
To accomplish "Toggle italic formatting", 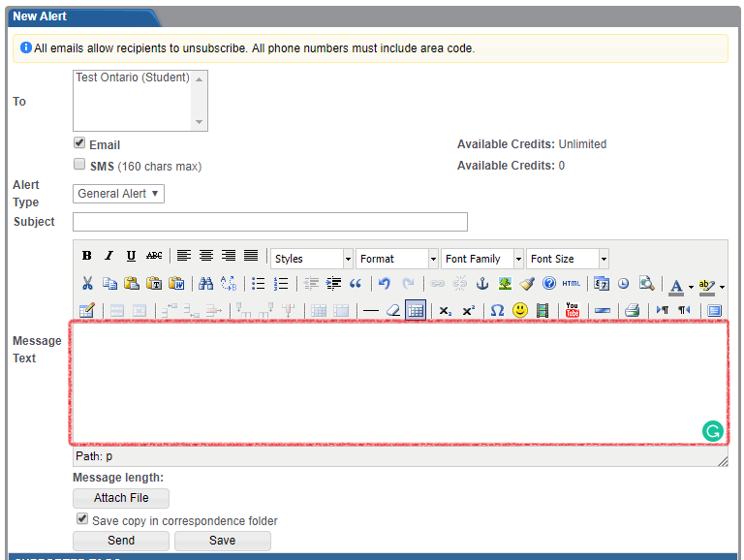I will coord(108,256).
